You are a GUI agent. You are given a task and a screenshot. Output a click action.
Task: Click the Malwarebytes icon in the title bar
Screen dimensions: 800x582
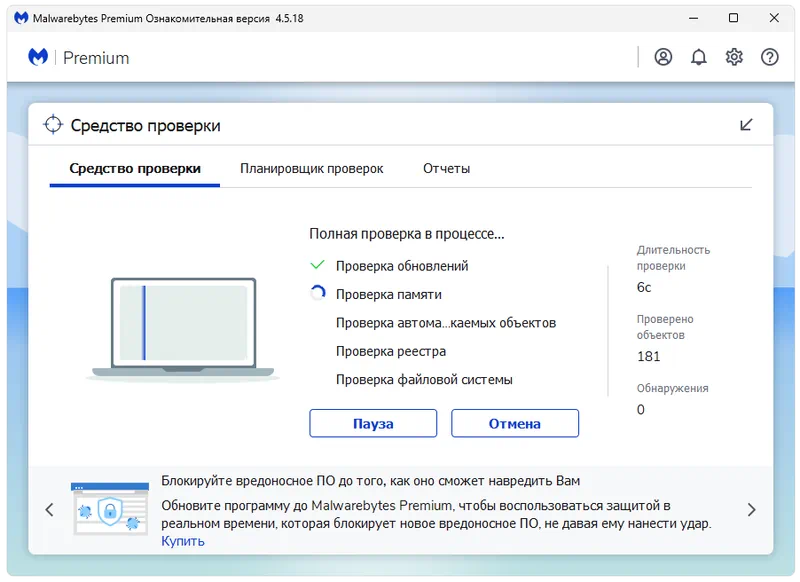point(21,18)
